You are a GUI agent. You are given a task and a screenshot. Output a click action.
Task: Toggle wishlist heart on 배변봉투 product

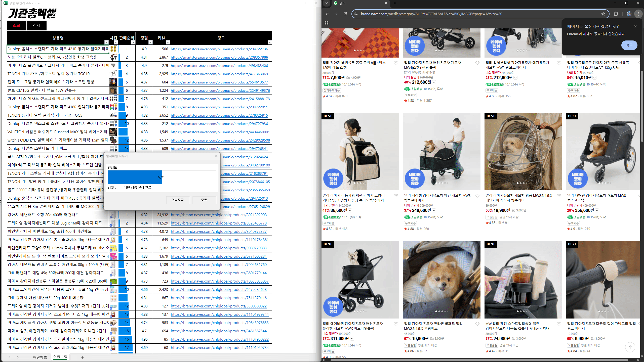click(396, 63)
